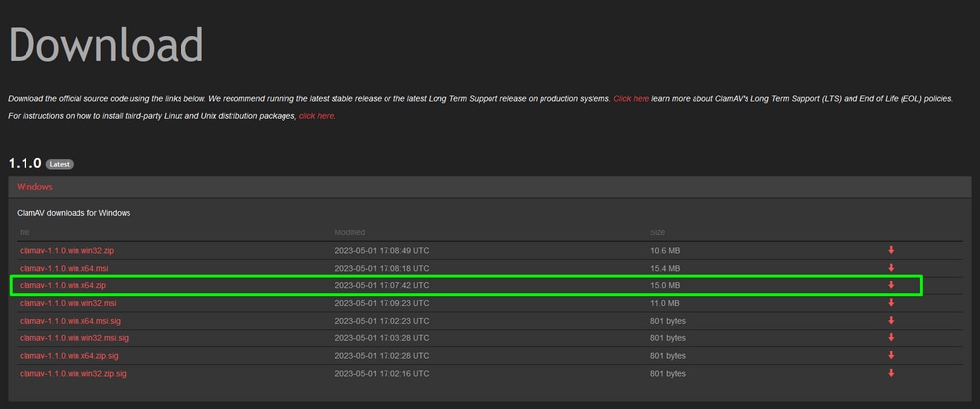This screenshot has height=409, width=980.
Task: Click the 'file' column header
Action: [25, 232]
